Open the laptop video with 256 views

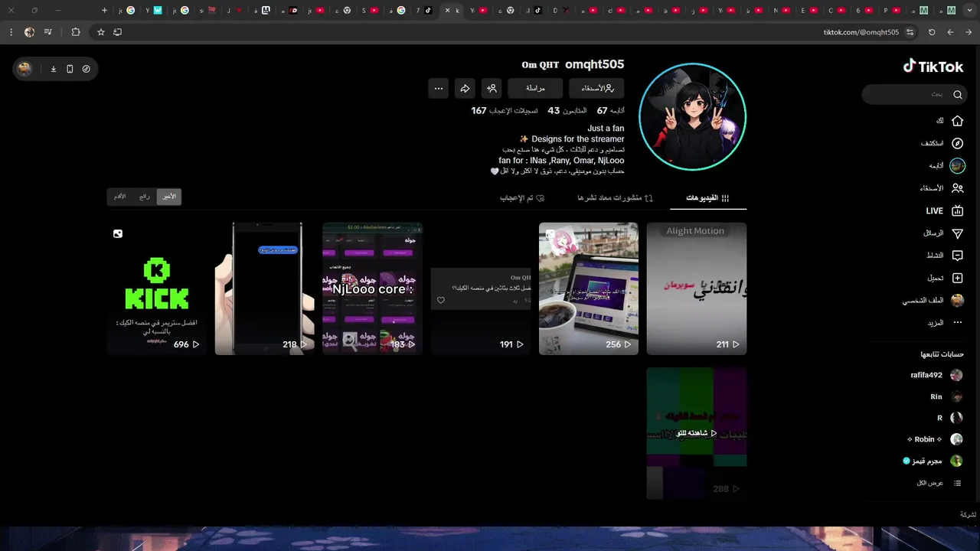coord(589,289)
